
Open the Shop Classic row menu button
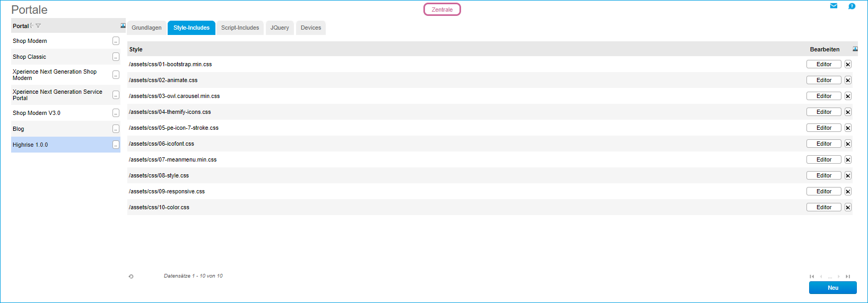(116, 57)
